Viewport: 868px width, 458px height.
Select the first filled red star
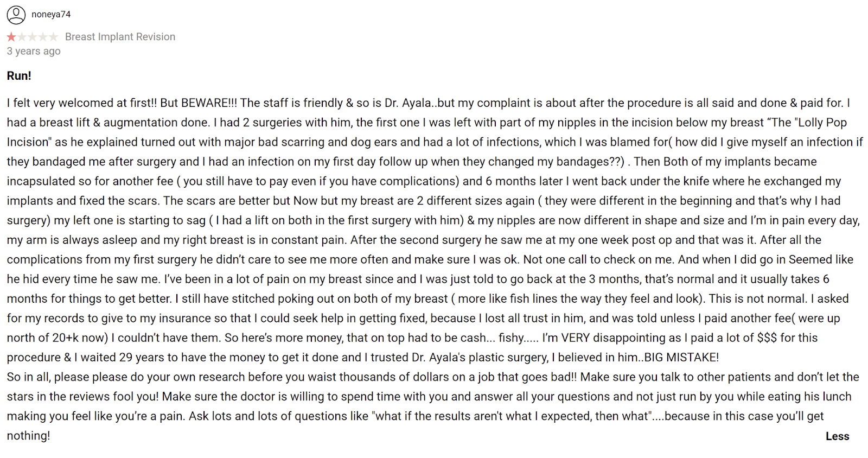coord(11,37)
